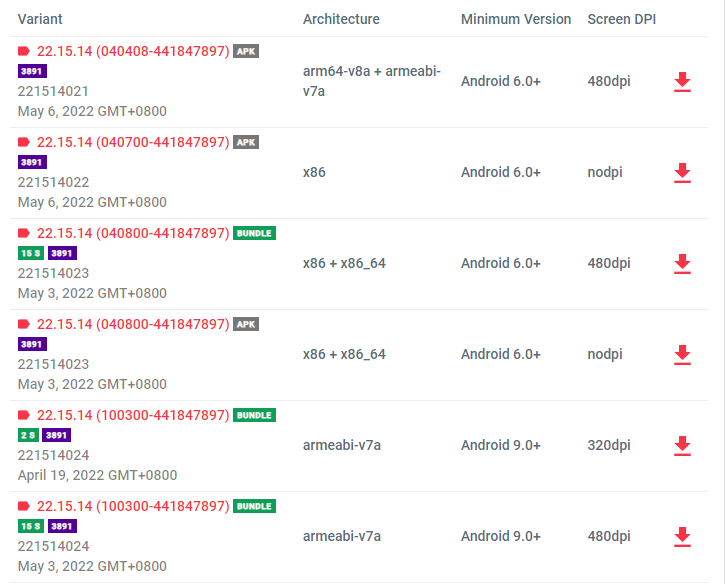
Task: Download the x86 + x86_64 480dpi bundle
Action: click(x=682, y=264)
